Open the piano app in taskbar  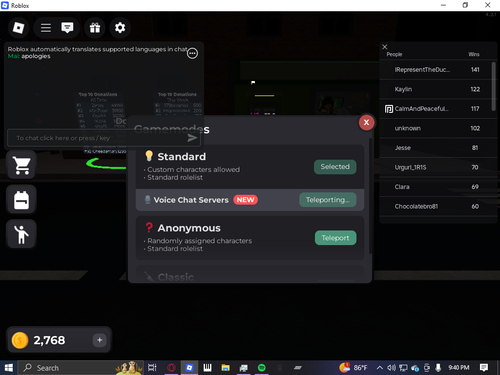[207, 368]
